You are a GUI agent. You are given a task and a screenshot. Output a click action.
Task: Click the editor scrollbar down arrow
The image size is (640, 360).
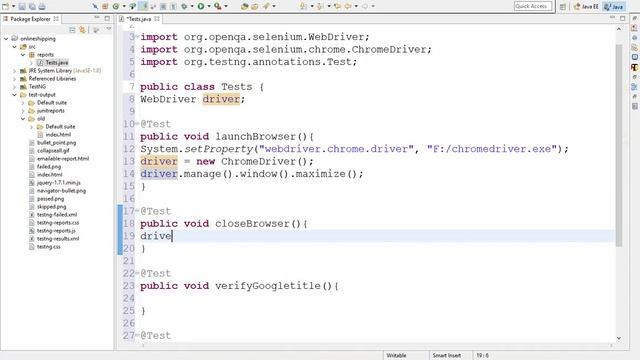pyautogui.click(x=619, y=338)
